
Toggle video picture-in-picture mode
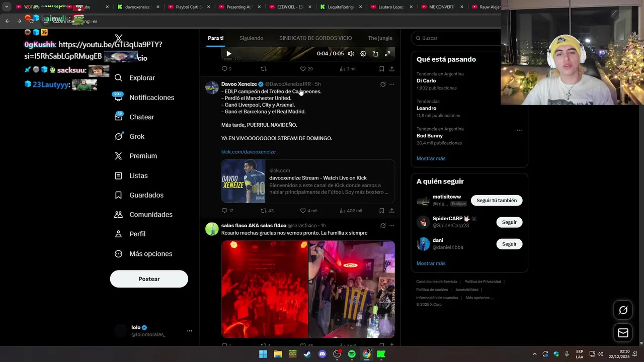[x=375, y=54]
